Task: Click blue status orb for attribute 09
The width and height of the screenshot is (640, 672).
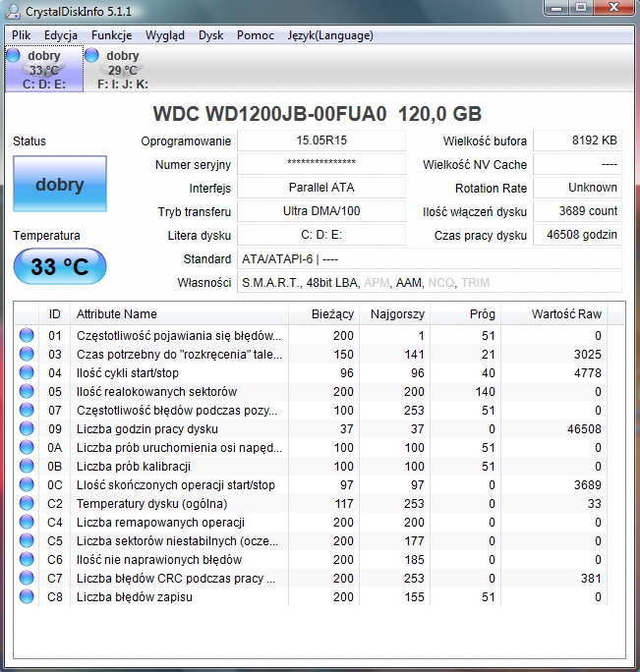Action: point(27,428)
